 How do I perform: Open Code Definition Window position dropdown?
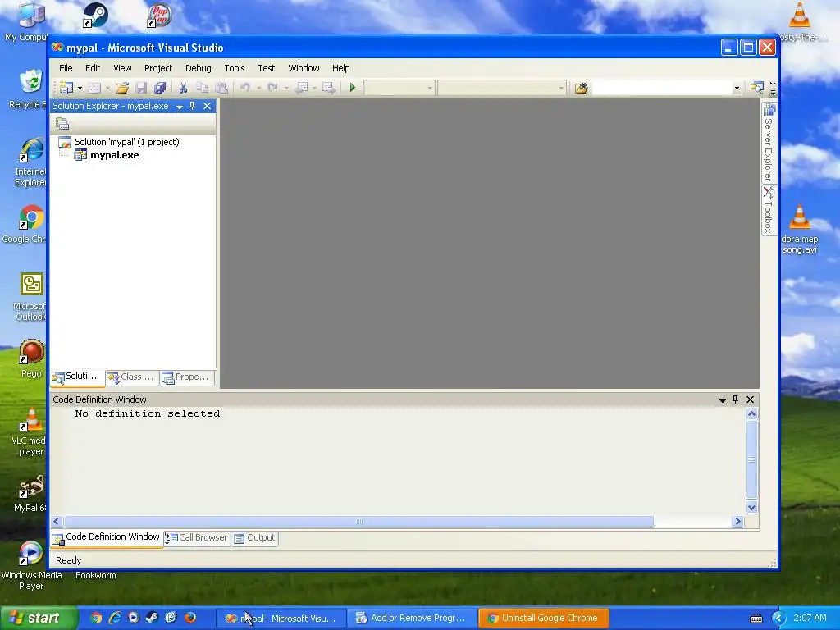pos(722,400)
